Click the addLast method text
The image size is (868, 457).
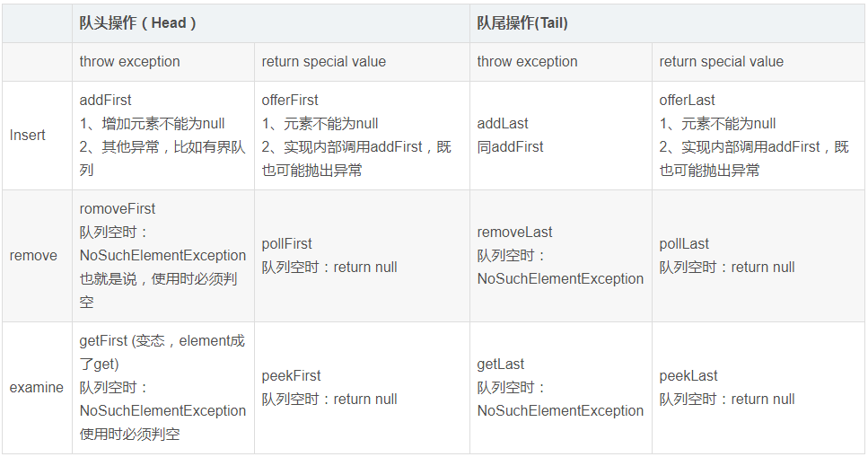coord(503,124)
